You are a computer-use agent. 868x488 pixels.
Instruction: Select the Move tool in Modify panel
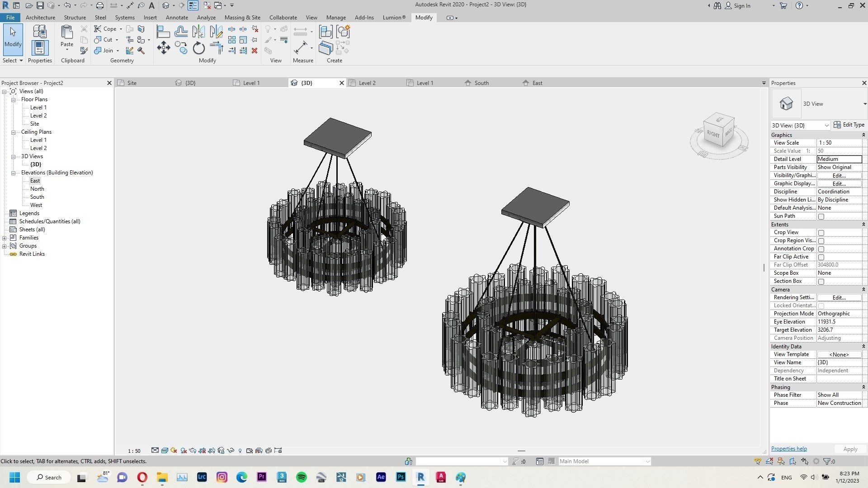pyautogui.click(x=164, y=48)
